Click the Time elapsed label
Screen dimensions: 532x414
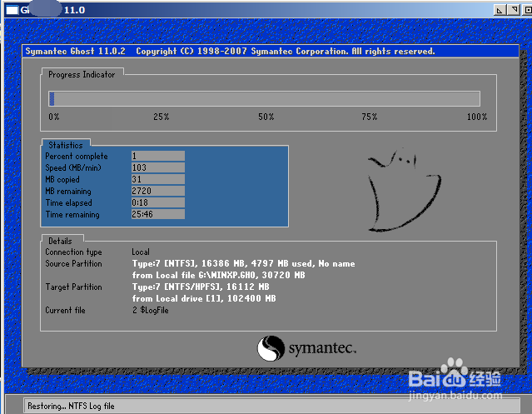tap(68, 203)
